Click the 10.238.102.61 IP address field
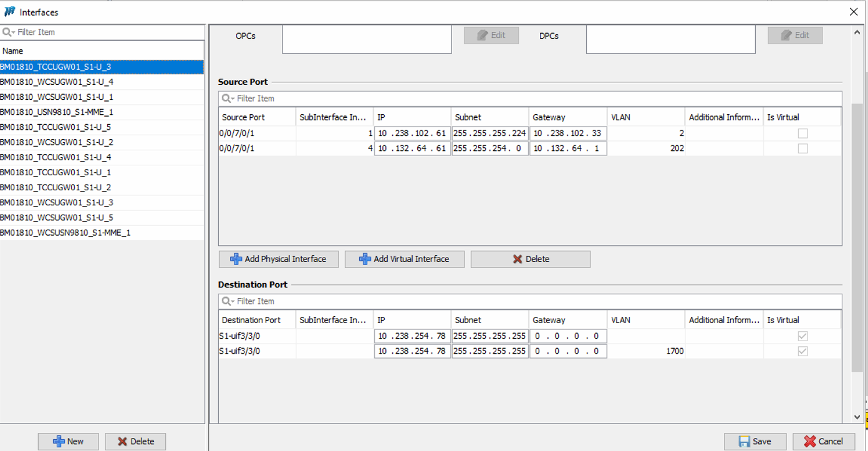The image size is (868, 451). pyautogui.click(x=412, y=133)
